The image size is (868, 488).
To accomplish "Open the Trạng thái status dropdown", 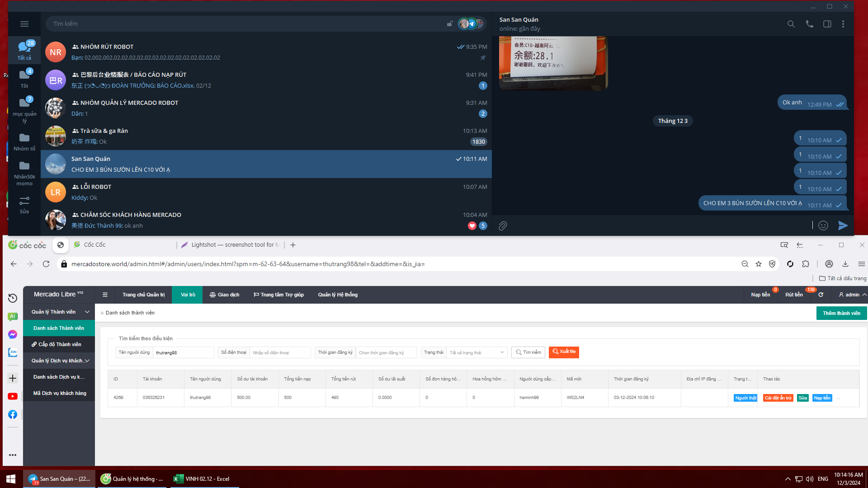I will [476, 352].
